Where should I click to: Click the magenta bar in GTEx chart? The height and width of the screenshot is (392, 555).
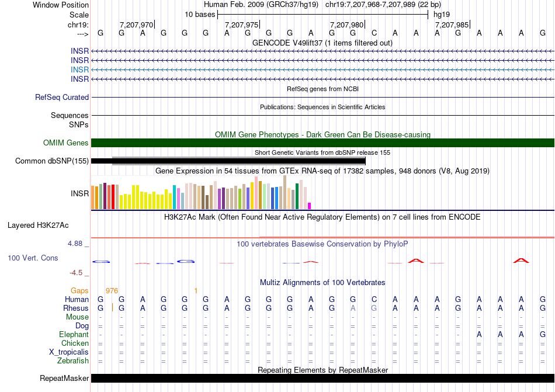pyautogui.click(x=310, y=205)
